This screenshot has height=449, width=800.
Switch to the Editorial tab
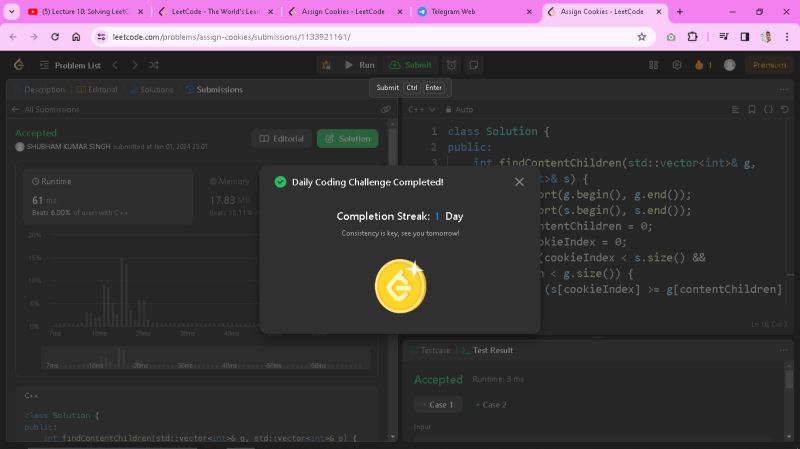click(97, 89)
